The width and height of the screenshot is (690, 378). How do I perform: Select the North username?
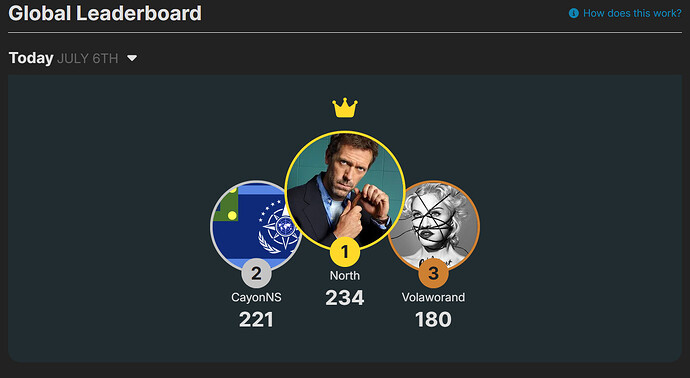[x=345, y=276]
